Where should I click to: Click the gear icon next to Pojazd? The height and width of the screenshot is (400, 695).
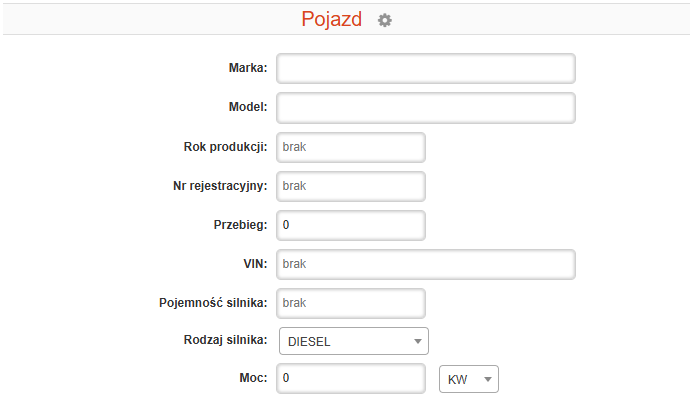click(x=385, y=20)
